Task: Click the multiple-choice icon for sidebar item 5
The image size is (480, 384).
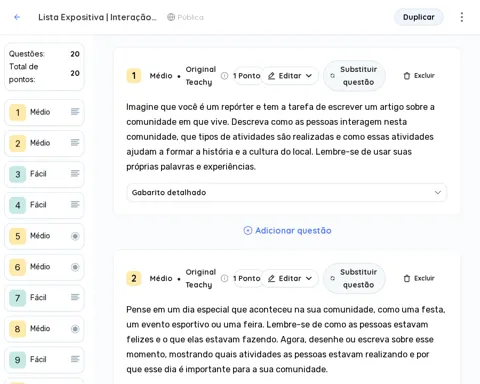Action: pos(75,236)
